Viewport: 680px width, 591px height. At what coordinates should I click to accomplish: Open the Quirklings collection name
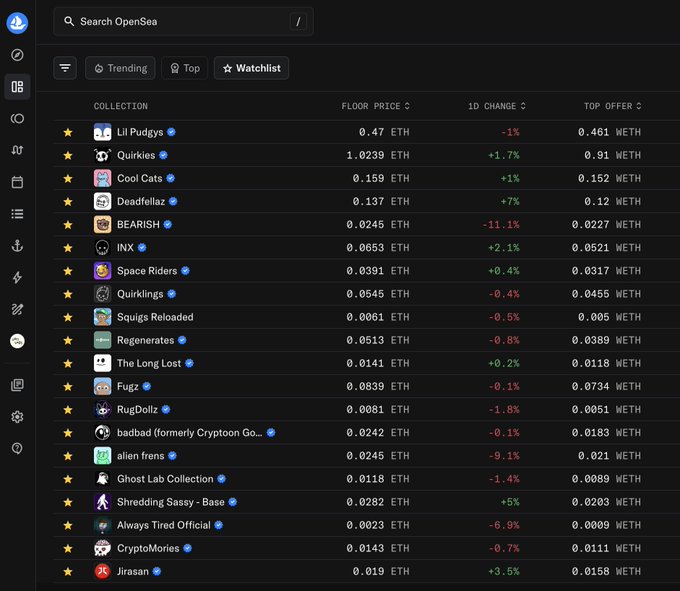140,294
